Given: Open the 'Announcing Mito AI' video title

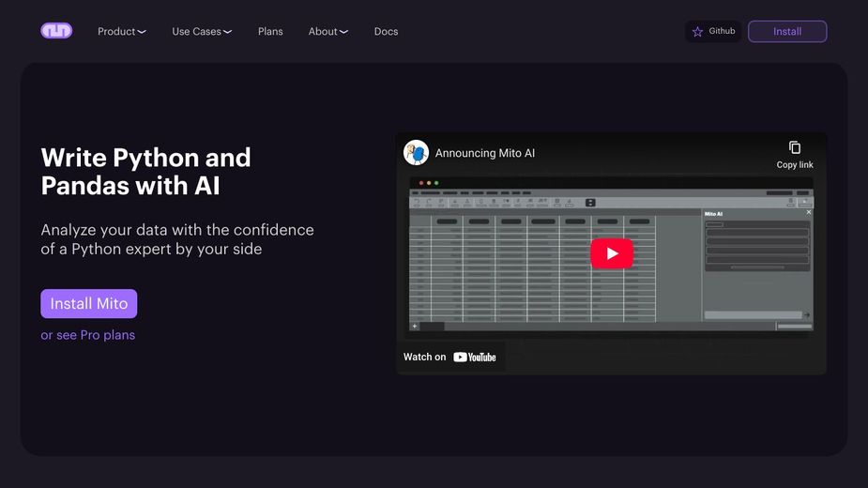Looking at the screenshot, I should pyautogui.click(x=485, y=153).
